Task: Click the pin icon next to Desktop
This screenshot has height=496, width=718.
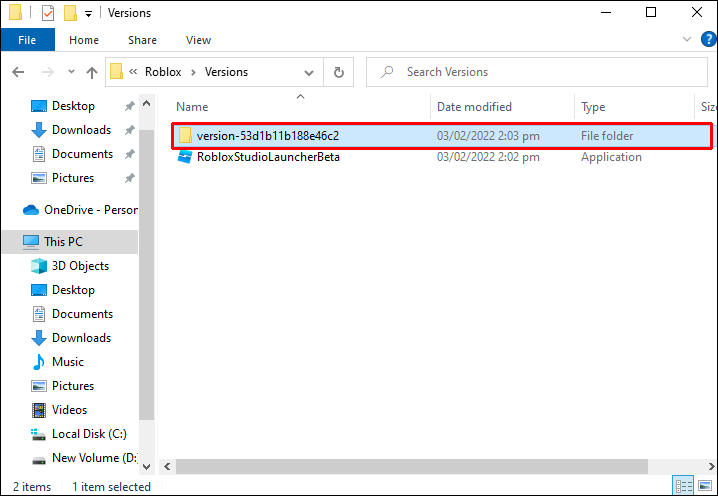Action: click(130, 106)
